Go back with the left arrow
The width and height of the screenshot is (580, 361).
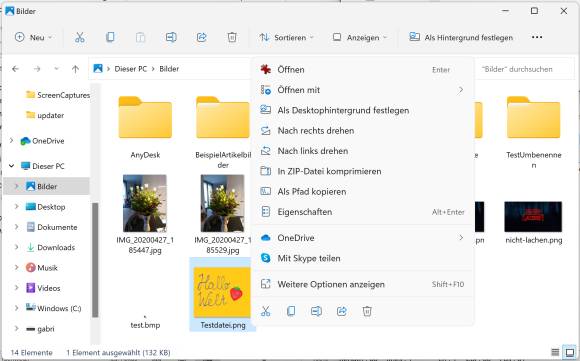coord(15,69)
